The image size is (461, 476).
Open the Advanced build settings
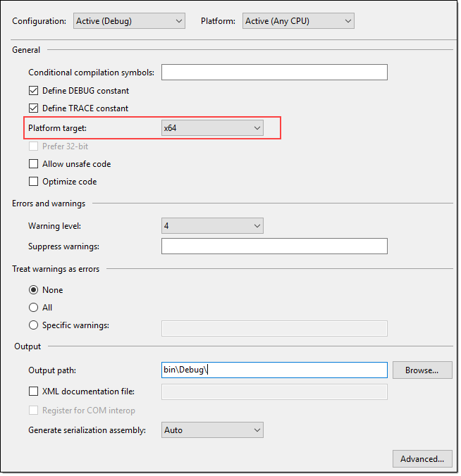[422, 459]
